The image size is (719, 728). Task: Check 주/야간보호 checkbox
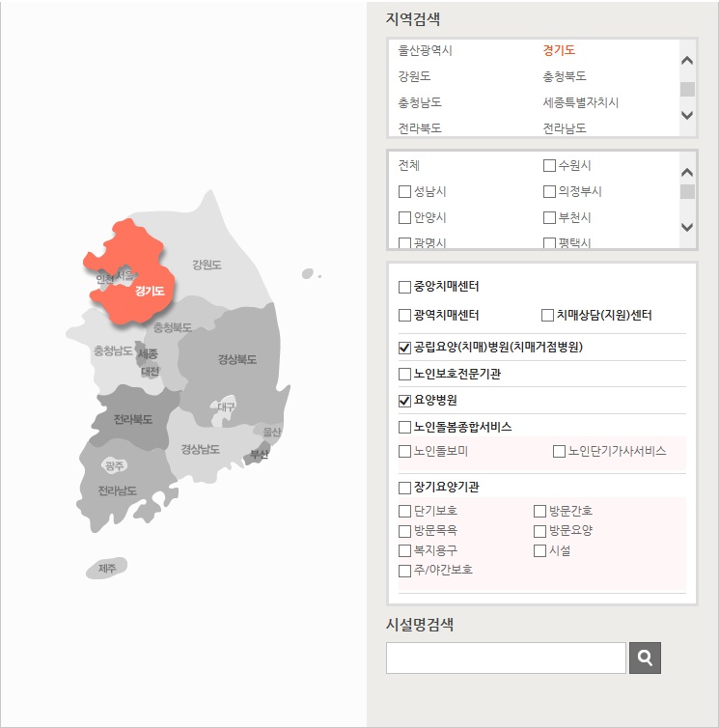tap(404, 571)
